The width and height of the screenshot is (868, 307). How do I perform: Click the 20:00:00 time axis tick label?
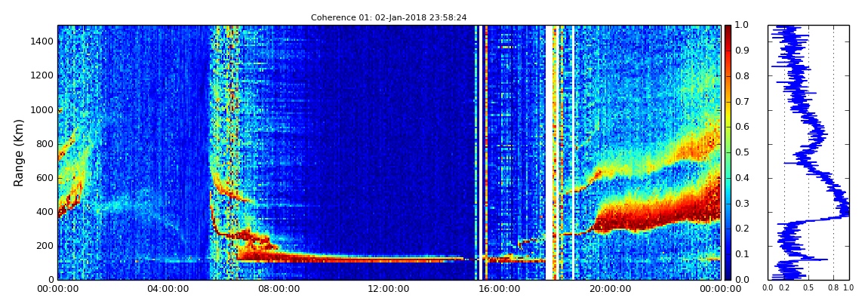click(610, 288)
